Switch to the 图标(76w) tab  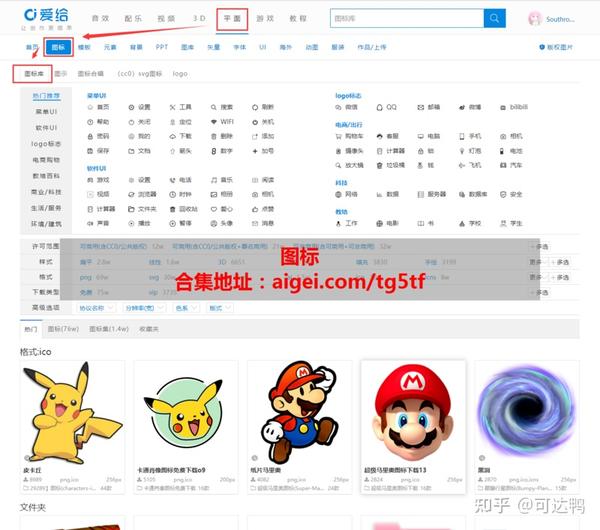pyautogui.click(x=63, y=329)
